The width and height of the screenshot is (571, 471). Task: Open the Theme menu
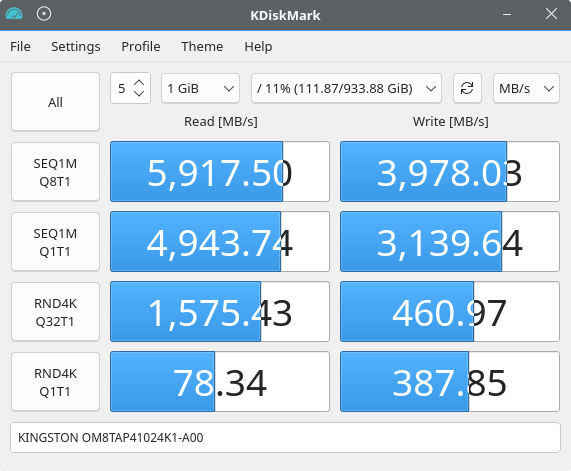(x=202, y=47)
